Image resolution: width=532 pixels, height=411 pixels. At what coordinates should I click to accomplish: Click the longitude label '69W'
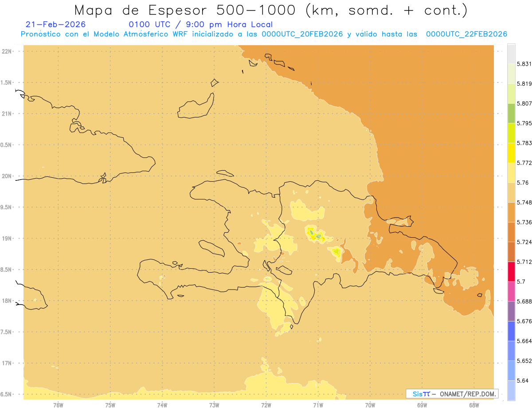click(x=422, y=405)
